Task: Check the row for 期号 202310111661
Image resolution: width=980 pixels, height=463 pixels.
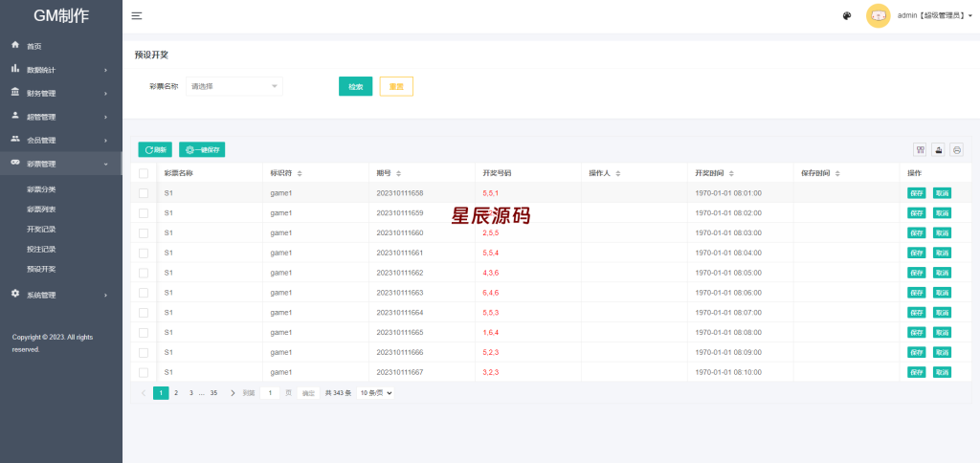Action: pos(144,254)
